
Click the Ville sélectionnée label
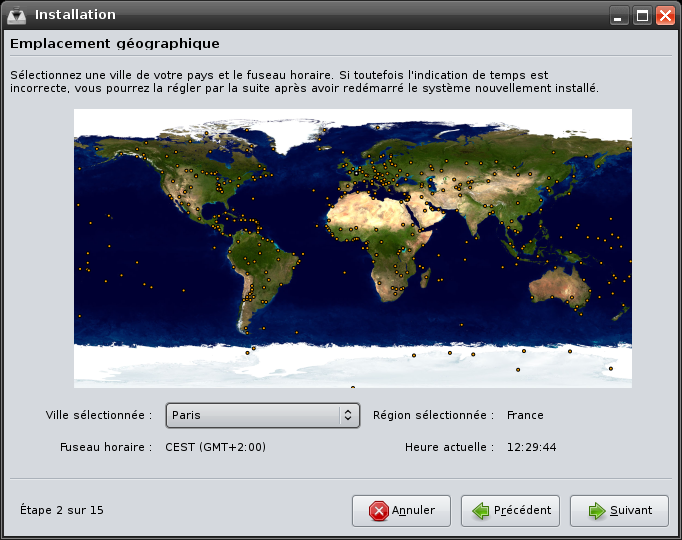click(99, 415)
